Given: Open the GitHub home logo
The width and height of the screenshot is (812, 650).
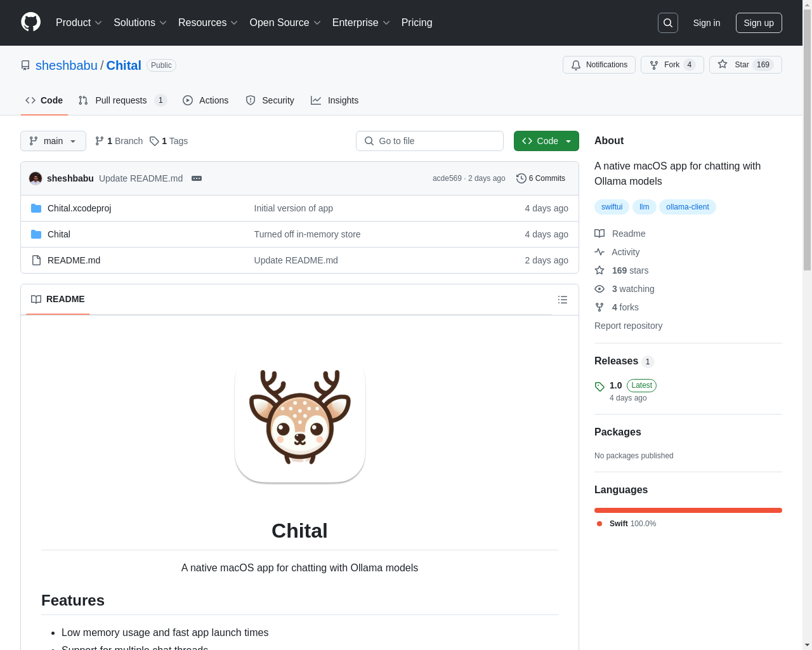Looking at the screenshot, I should click(x=30, y=22).
